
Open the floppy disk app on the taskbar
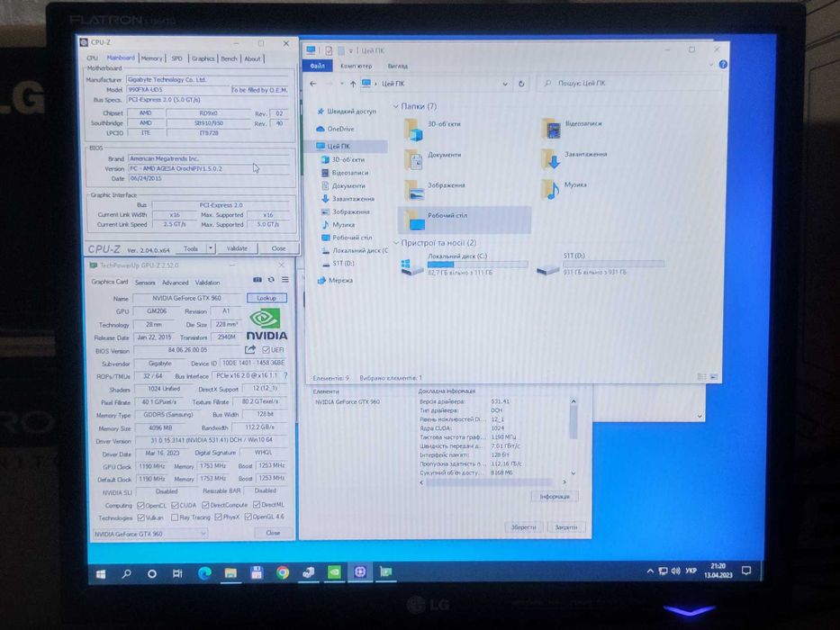pos(257,573)
